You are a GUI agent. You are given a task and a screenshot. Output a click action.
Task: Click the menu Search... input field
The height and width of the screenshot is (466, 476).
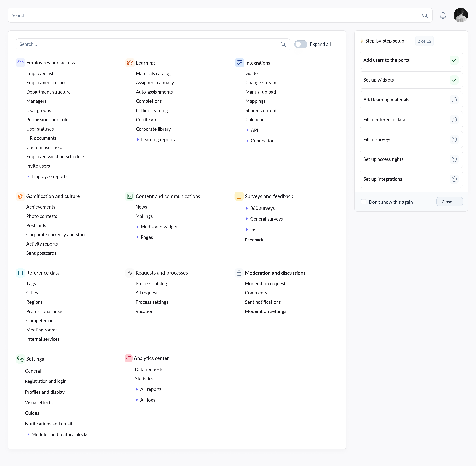click(153, 44)
